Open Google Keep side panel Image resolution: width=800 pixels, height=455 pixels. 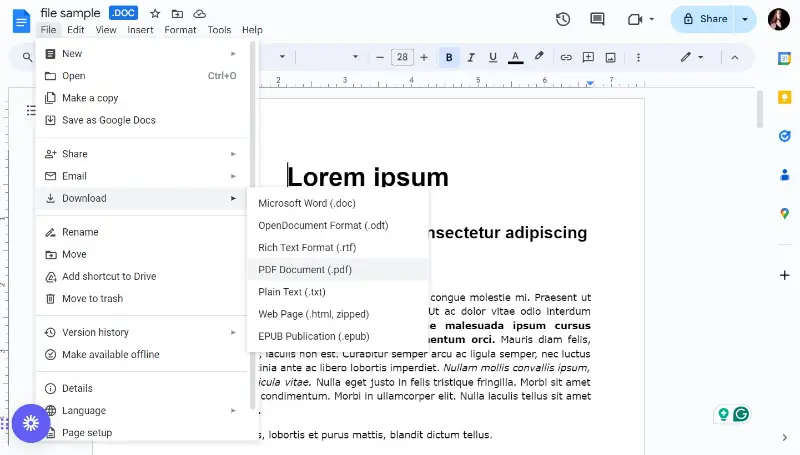tap(784, 97)
